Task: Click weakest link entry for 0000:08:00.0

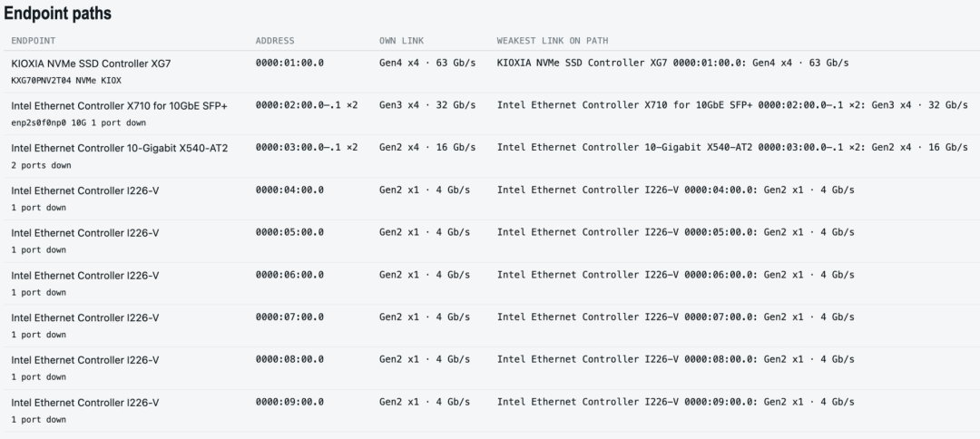Action: coord(676,359)
